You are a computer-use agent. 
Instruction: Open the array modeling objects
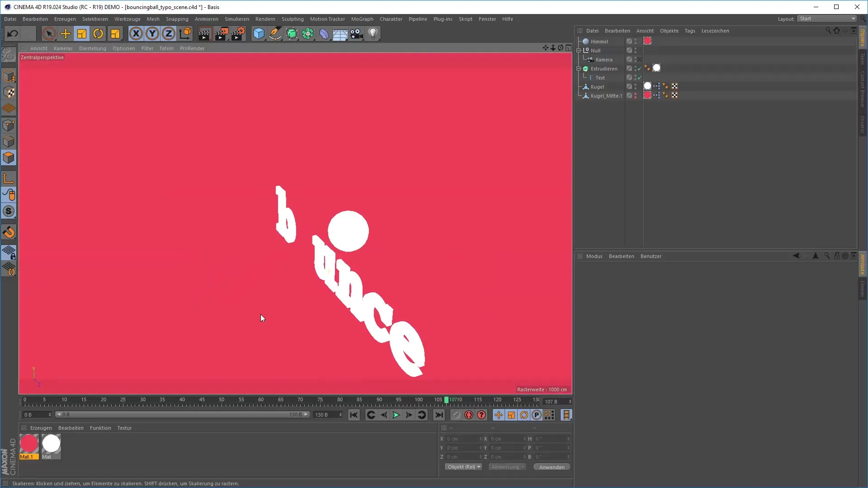coord(308,33)
